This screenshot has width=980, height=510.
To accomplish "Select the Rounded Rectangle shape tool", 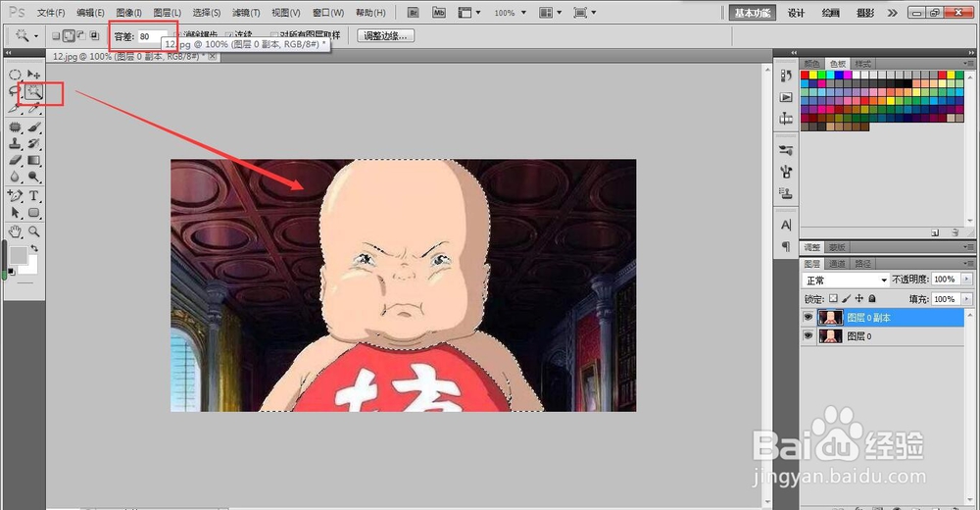I will pos(33,213).
